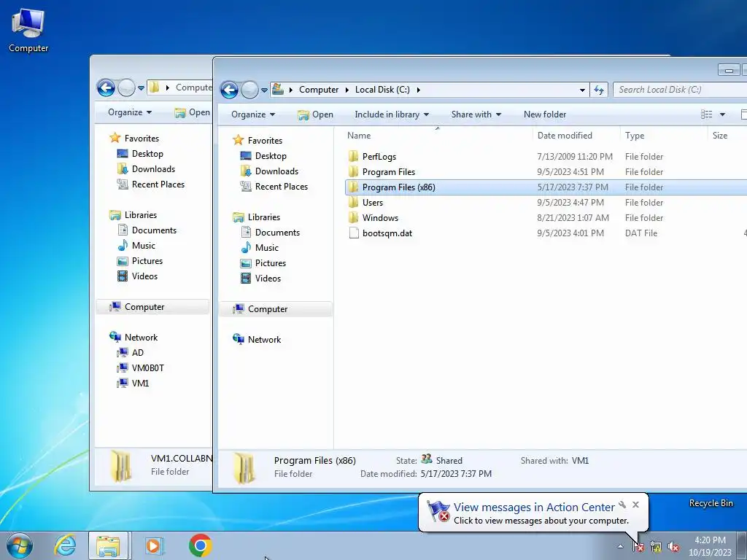Select Computer in front window sidebar
The height and width of the screenshot is (560, 747).
coord(275,309)
